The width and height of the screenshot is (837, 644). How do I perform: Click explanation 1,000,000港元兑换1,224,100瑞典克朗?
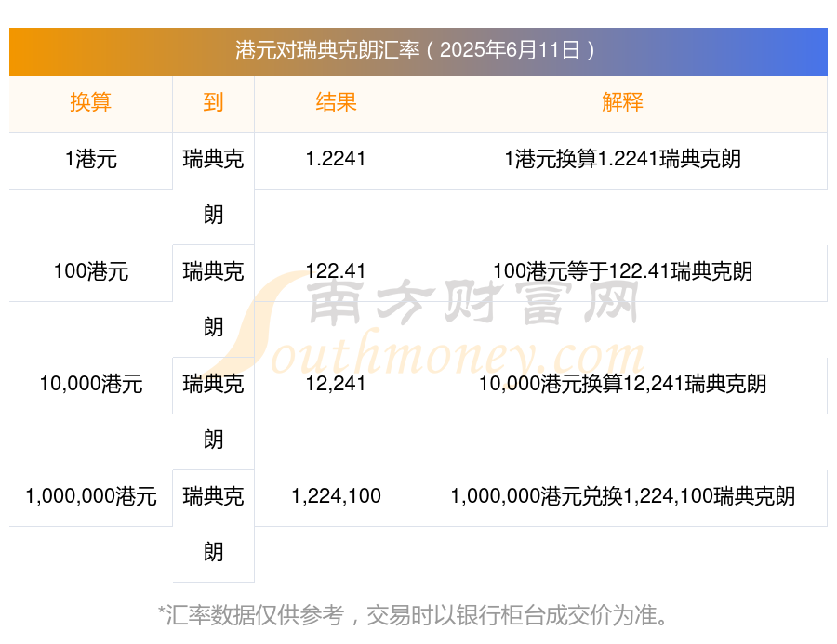pyautogui.click(x=622, y=497)
